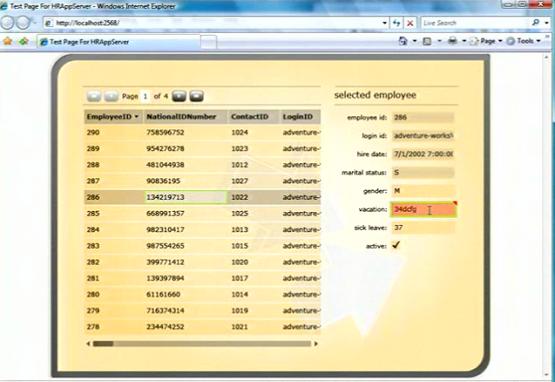Viewport: 555px width, 382px height.
Task: Stop loading with the red X icon
Action: (410, 23)
